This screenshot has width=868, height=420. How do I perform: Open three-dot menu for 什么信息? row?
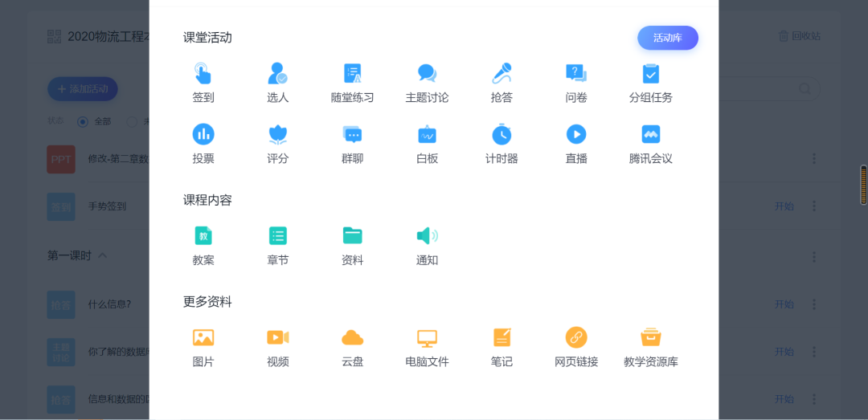[814, 304]
